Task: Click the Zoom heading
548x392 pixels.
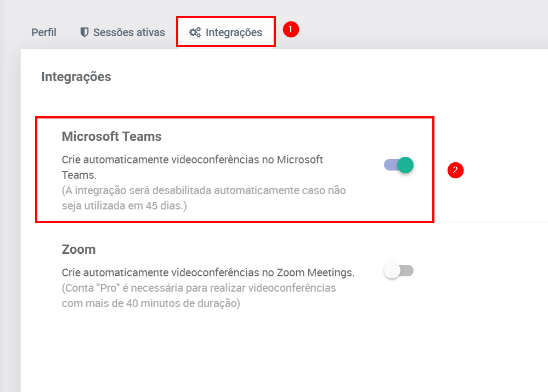Action: [x=78, y=249]
